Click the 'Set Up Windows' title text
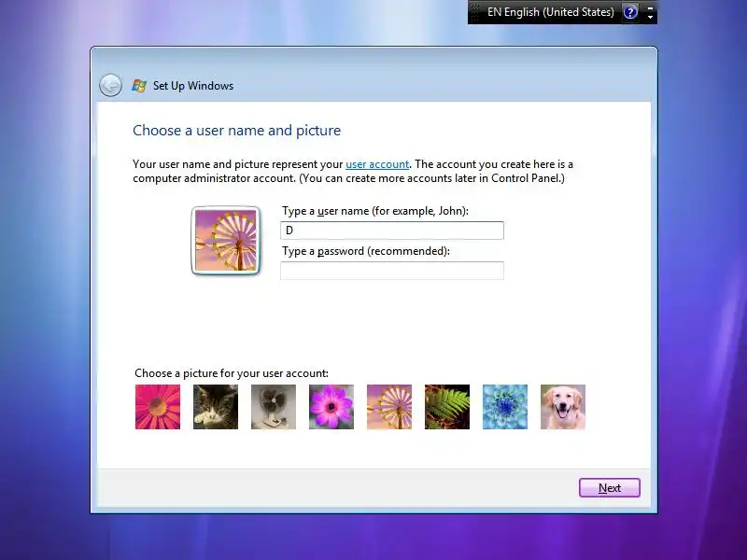 [193, 86]
